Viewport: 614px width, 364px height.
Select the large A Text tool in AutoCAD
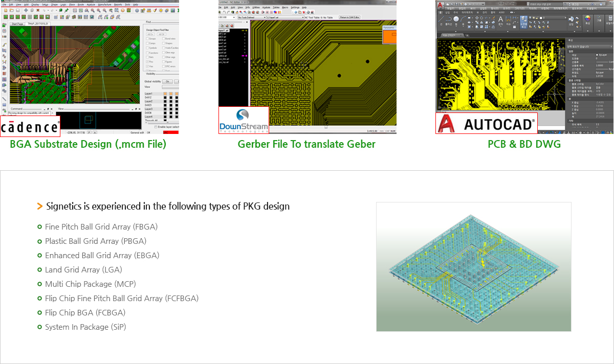[500, 19]
